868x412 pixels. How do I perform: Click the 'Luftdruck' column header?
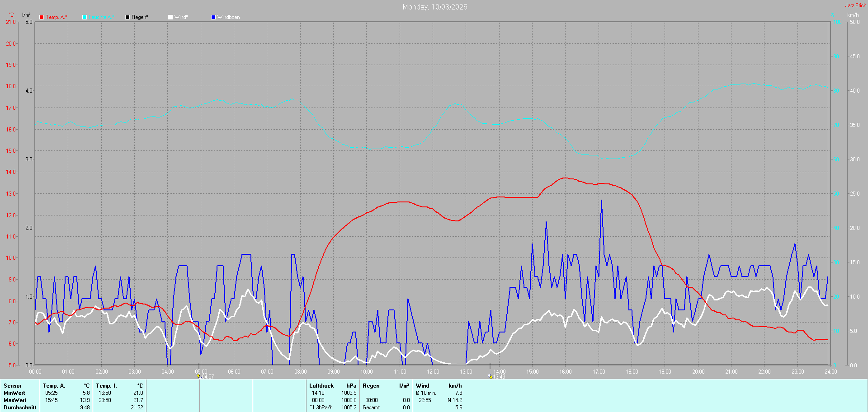tap(321, 386)
